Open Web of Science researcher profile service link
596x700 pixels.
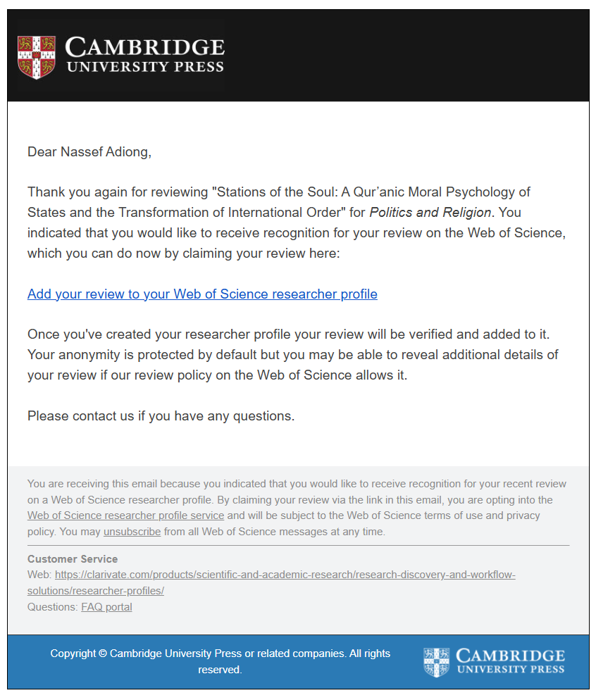125,515
